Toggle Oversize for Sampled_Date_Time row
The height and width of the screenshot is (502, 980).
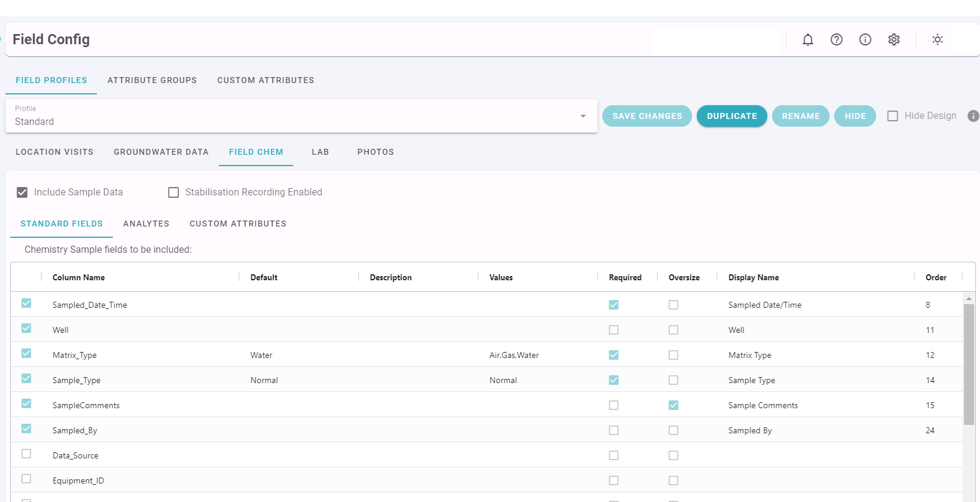click(673, 305)
